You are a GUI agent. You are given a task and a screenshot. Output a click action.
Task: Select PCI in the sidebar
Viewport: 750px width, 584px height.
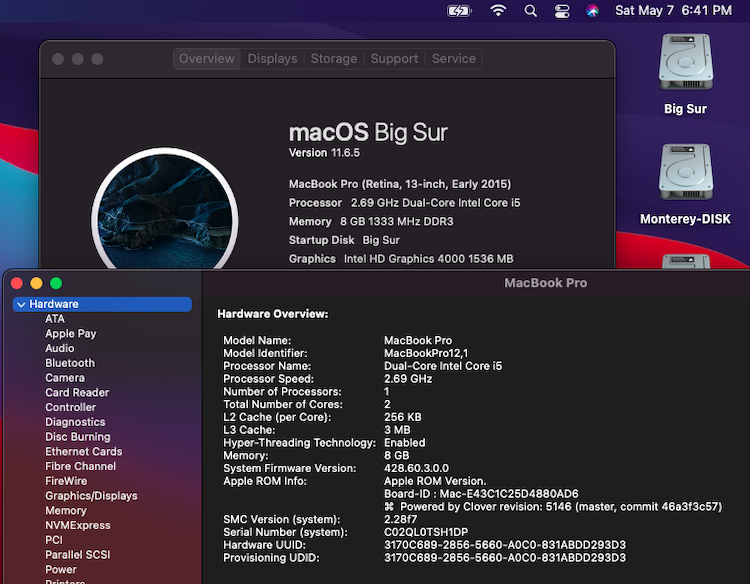coord(54,540)
